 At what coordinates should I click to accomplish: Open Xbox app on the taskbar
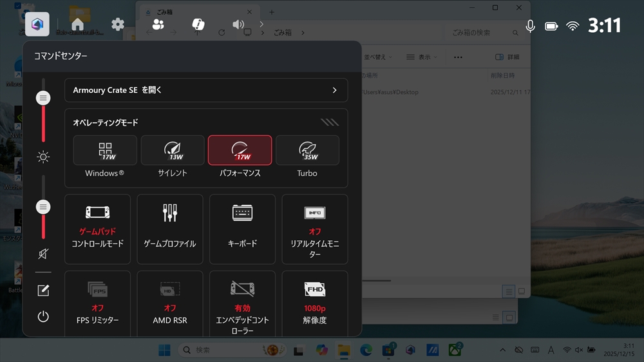pos(455,350)
